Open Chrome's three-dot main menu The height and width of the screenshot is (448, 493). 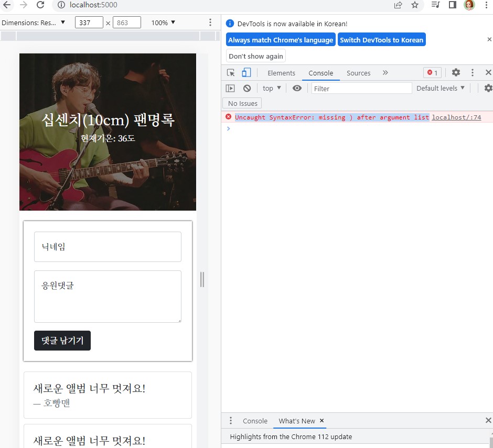point(486,5)
